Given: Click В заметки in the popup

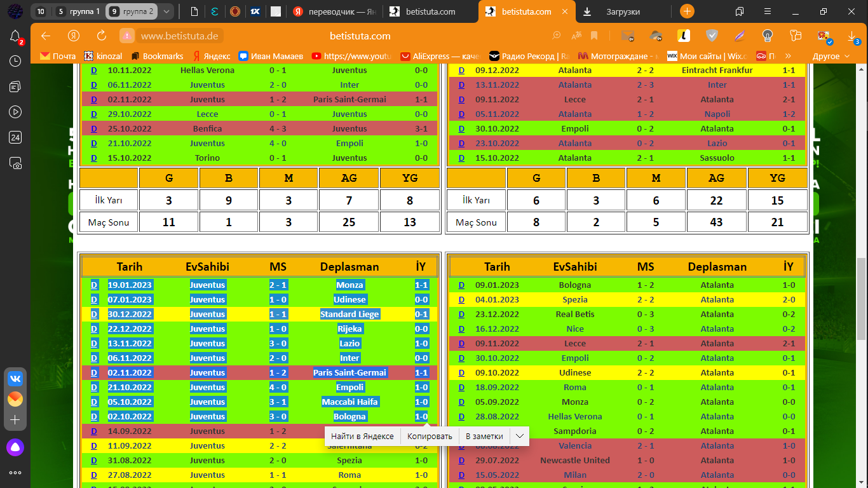Looking at the screenshot, I should click(484, 436).
